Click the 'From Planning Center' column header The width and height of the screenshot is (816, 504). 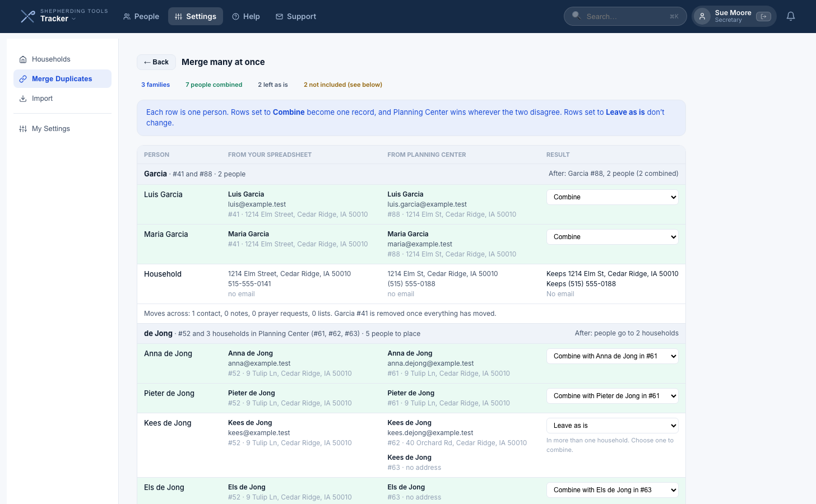(x=426, y=155)
